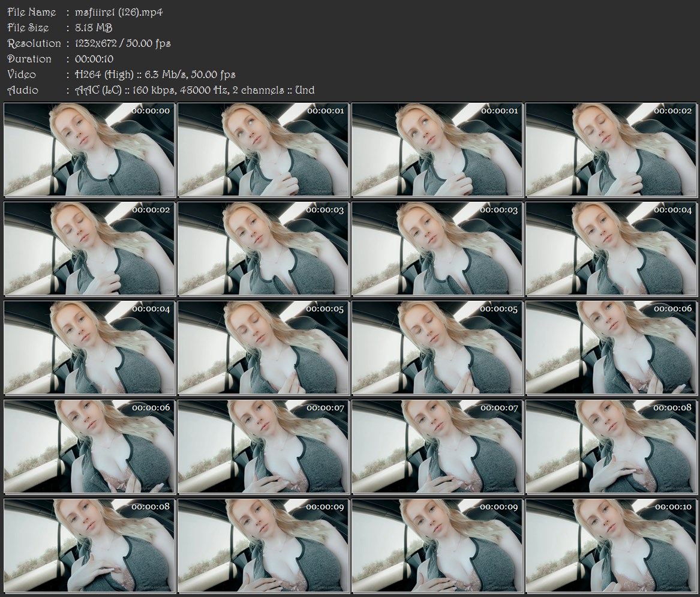Viewport: 700px width, 597px height.
Task: Open the thumbnail stamped 00:00:00
Action: pyautogui.click(x=90, y=149)
